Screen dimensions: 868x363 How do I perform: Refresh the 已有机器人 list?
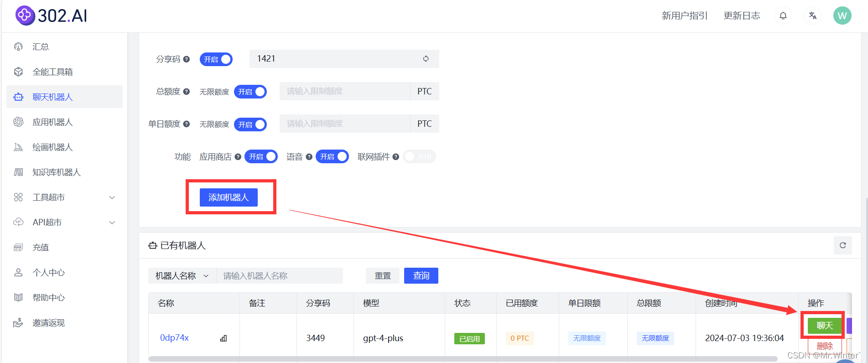[842, 245]
